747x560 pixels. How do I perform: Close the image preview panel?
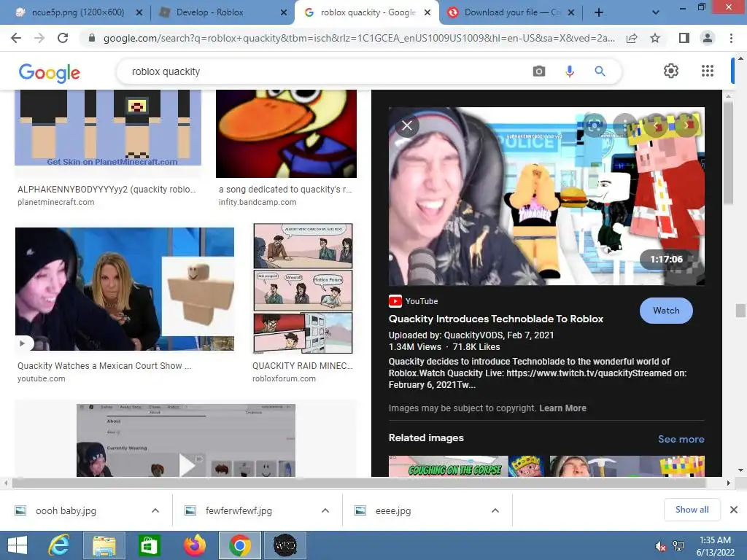pos(407,125)
